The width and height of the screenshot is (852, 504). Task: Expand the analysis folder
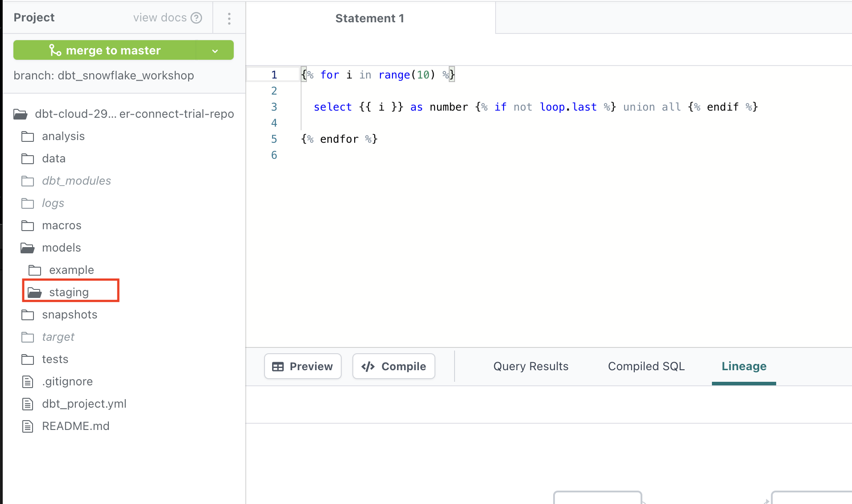(63, 136)
